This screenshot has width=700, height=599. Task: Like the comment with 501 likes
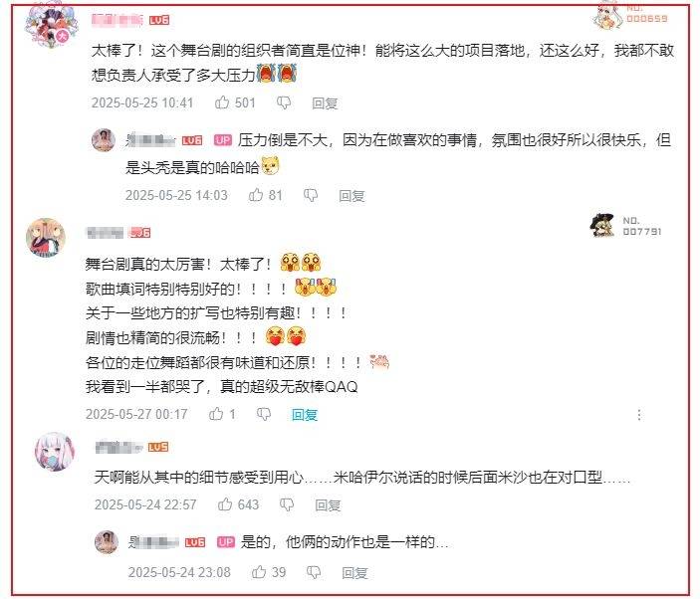[222, 102]
